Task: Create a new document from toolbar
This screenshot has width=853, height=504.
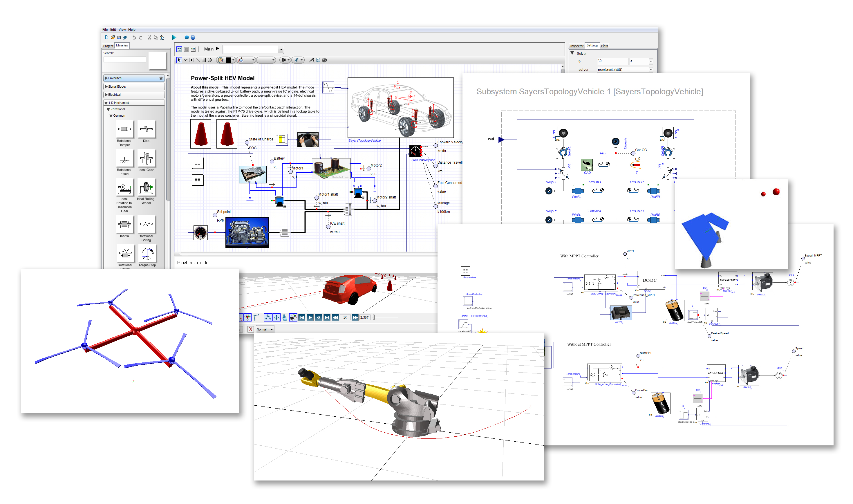Action: 107,37
